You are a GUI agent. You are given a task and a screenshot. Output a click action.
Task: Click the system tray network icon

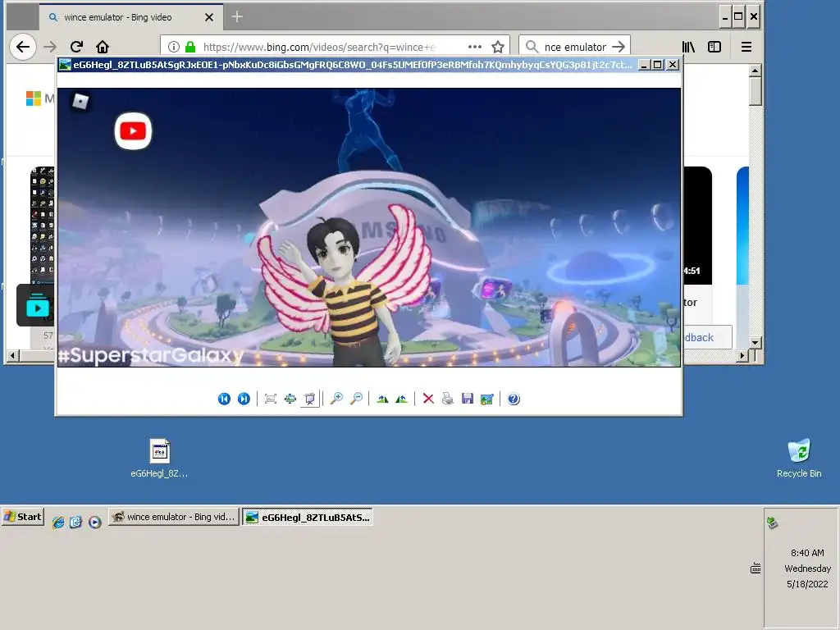772,523
